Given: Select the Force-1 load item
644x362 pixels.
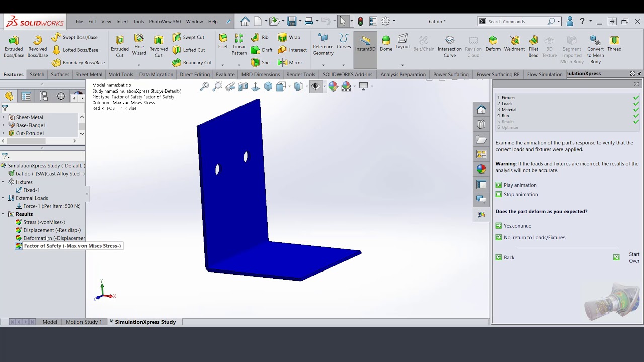Looking at the screenshot, I should pos(48,206).
